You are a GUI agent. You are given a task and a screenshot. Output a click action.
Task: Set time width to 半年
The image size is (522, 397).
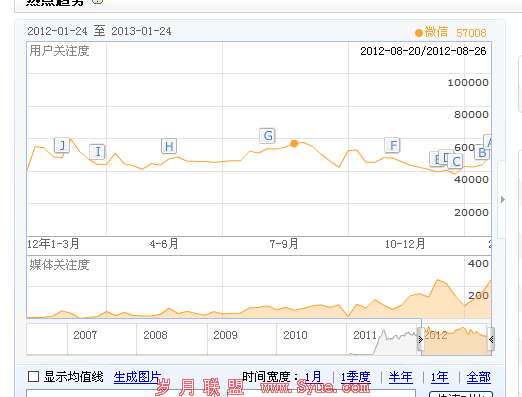401,377
